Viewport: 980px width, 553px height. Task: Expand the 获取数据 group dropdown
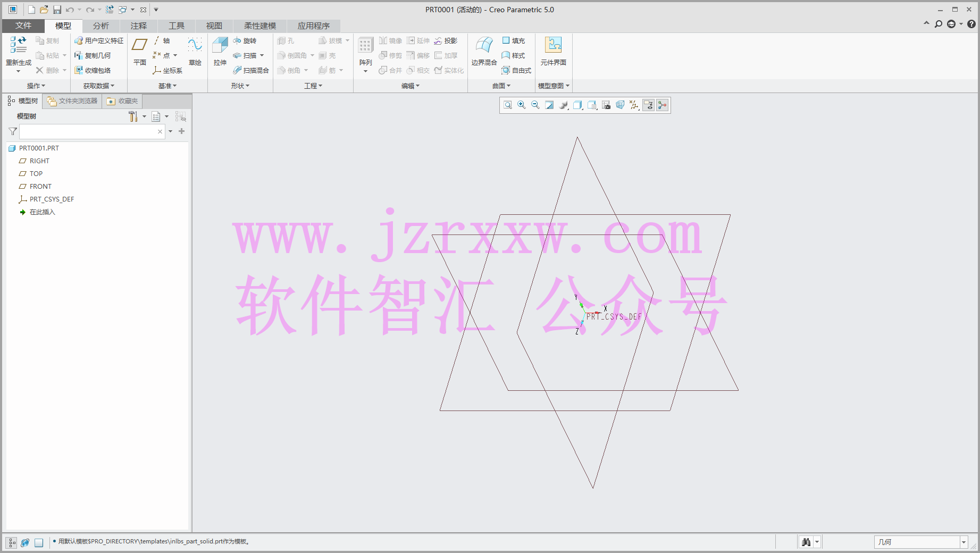click(99, 86)
